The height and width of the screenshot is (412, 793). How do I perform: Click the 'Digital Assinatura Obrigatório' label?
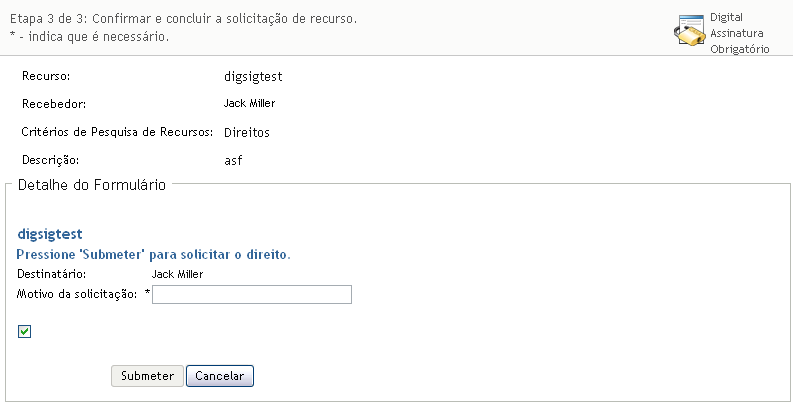click(739, 33)
